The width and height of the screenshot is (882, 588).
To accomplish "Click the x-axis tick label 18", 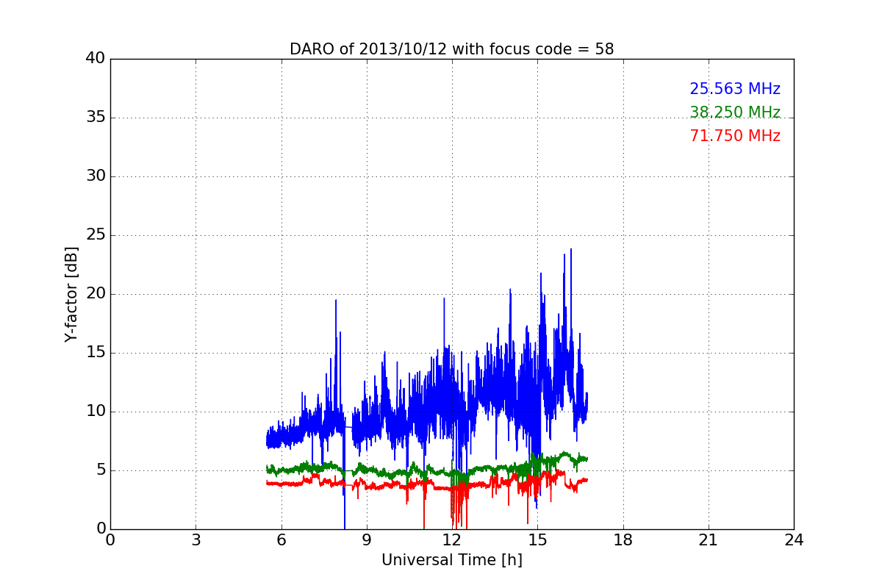I will (623, 540).
